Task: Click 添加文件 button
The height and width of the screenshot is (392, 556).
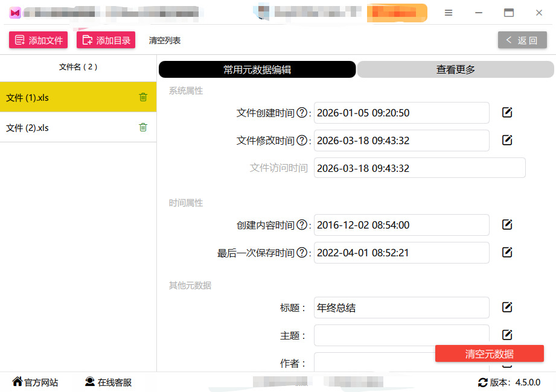Action: point(38,40)
